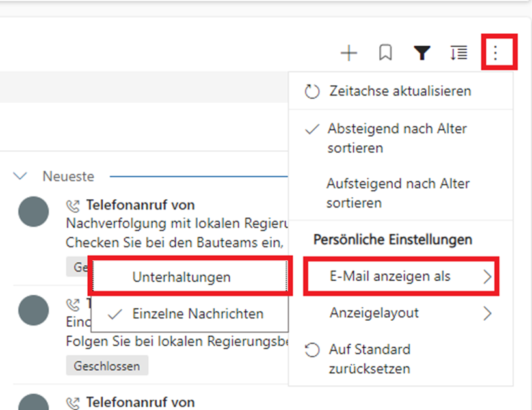Click the bookmark icon in the timeline toolbar
The height and width of the screenshot is (410, 532).
tap(386, 53)
